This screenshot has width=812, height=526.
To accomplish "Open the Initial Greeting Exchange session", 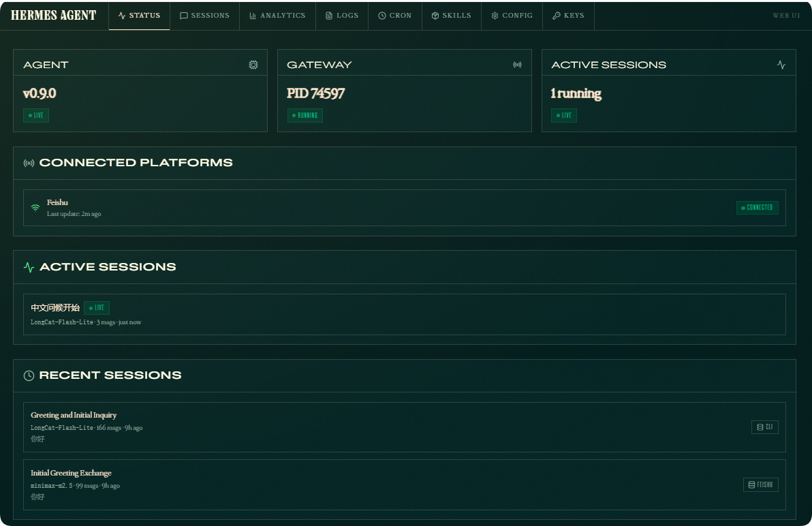I will pyautogui.click(x=71, y=473).
